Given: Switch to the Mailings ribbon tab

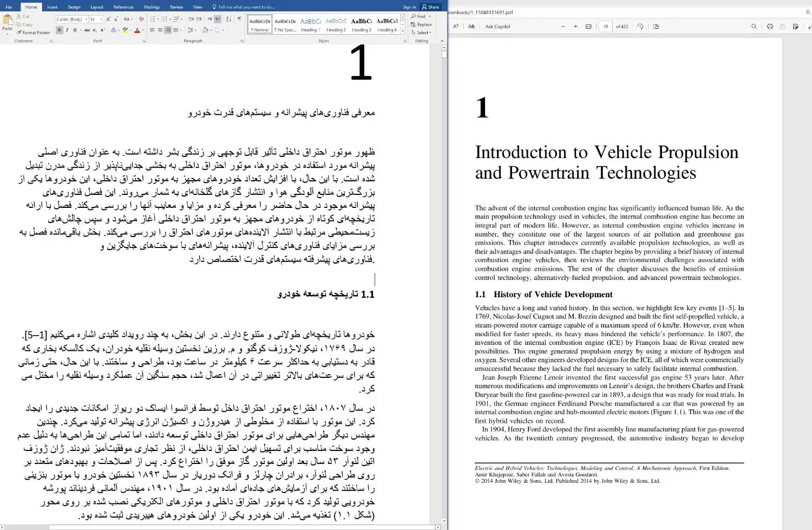Looking at the screenshot, I should tap(151, 6).
